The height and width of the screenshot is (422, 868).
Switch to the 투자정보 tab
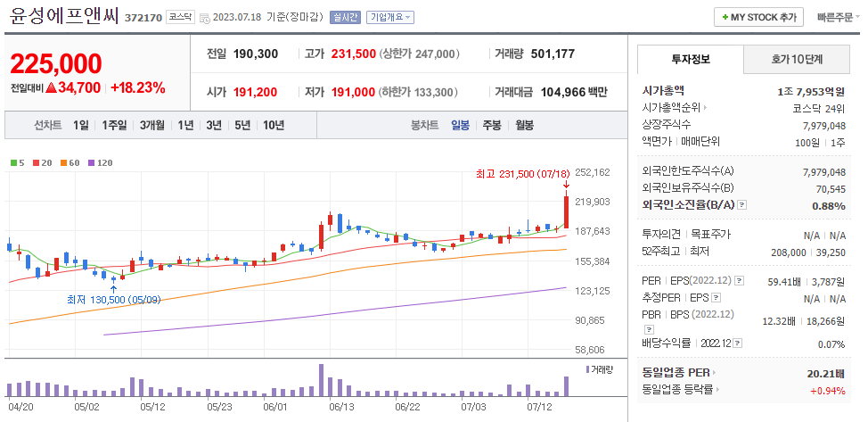[691, 59]
